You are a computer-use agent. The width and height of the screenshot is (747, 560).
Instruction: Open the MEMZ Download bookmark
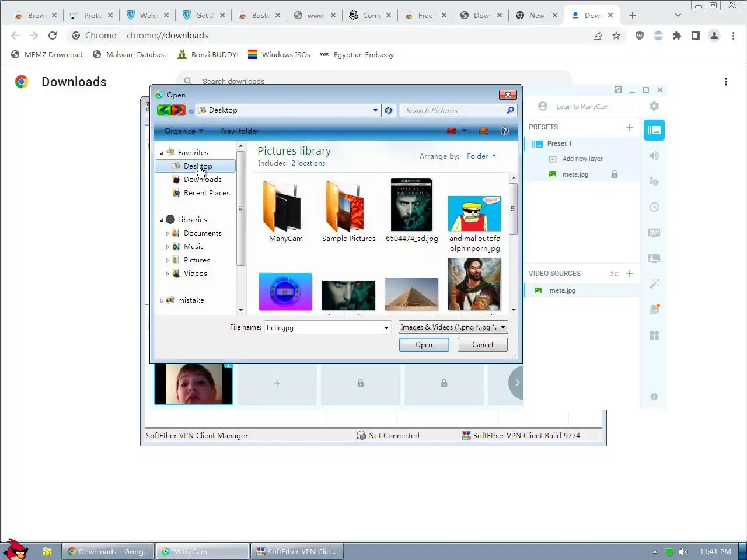click(x=47, y=55)
